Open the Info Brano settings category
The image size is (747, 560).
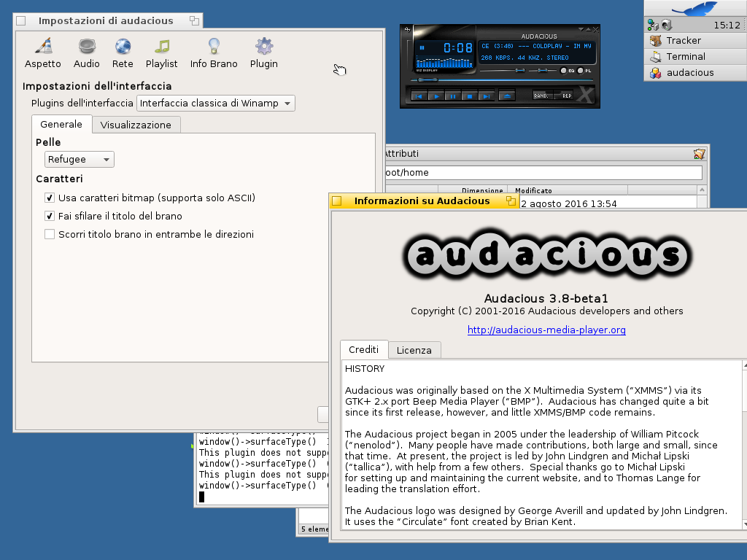[214, 53]
